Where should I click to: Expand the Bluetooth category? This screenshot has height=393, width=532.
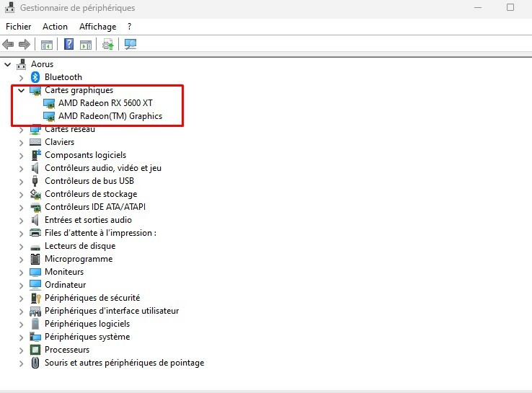coord(22,78)
